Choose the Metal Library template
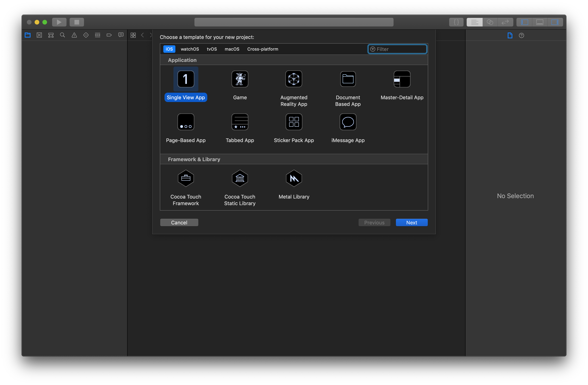Image resolution: width=588 pixels, height=385 pixels. point(293,178)
